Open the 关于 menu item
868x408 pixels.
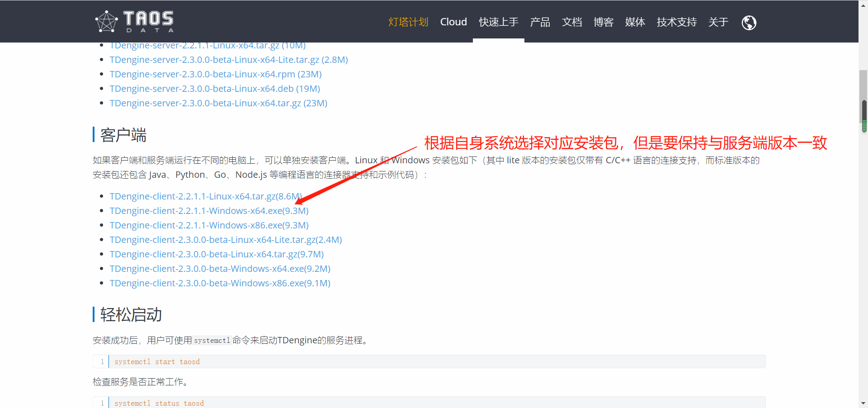[718, 22]
